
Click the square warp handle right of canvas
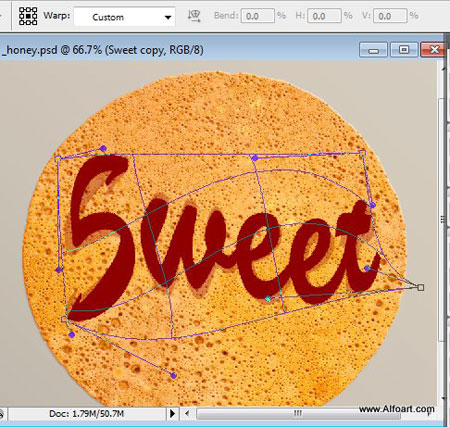(421, 287)
